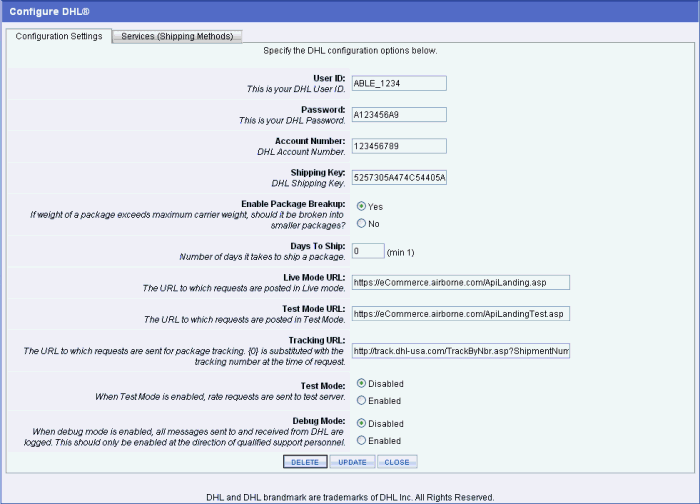The height and width of the screenshot is (504, 700).
Task: Click the 'Days To Ship:' label
Action: coord(318,246)
